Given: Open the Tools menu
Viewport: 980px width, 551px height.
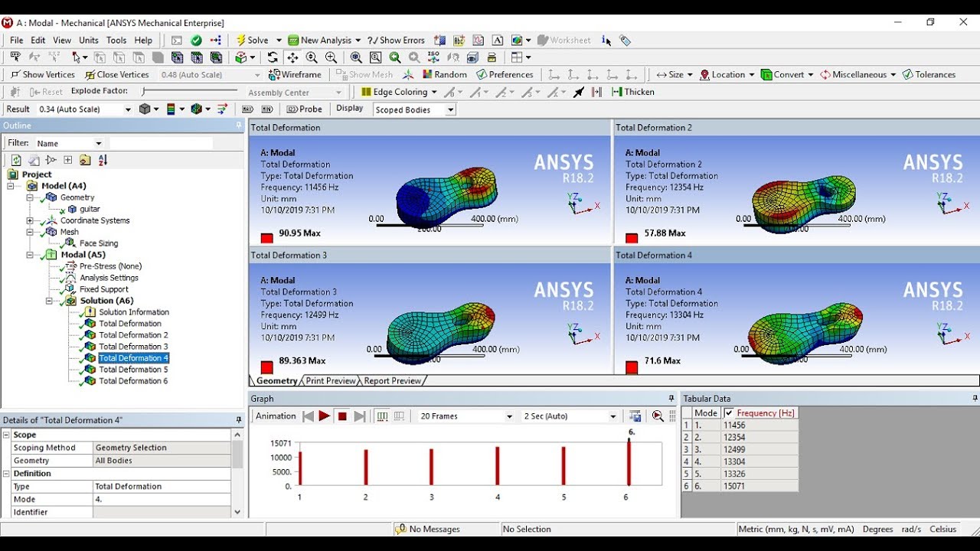Looking at the screenshot, I should click(116, 41).
